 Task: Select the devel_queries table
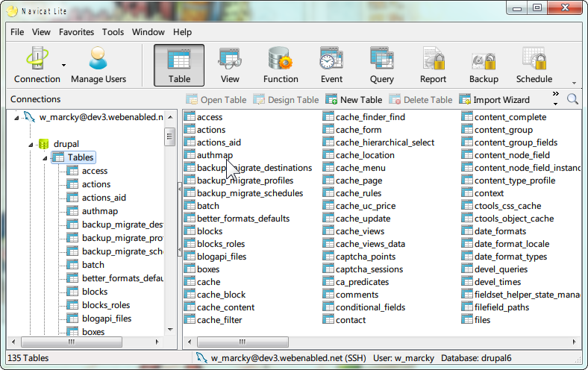[495, 269]
